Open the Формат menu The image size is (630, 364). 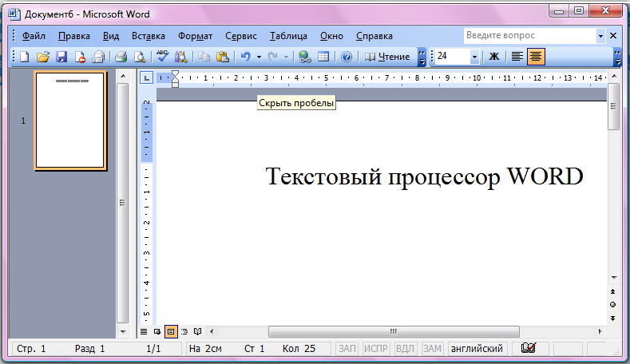[x=196, y=36]
